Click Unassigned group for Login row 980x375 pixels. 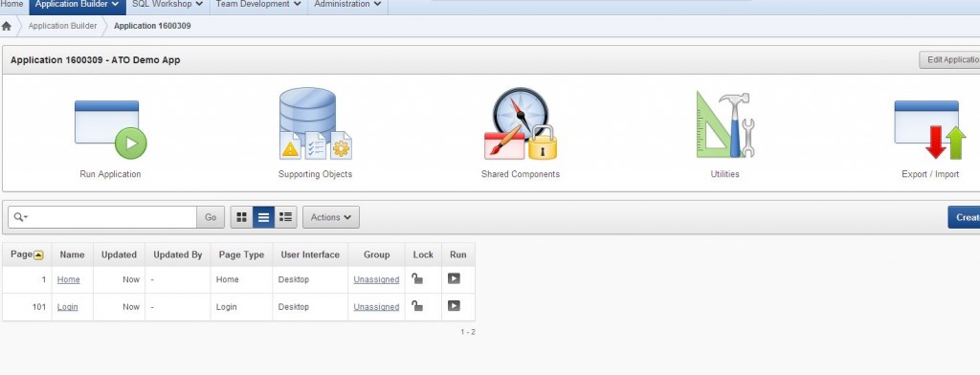pos(376,307)
